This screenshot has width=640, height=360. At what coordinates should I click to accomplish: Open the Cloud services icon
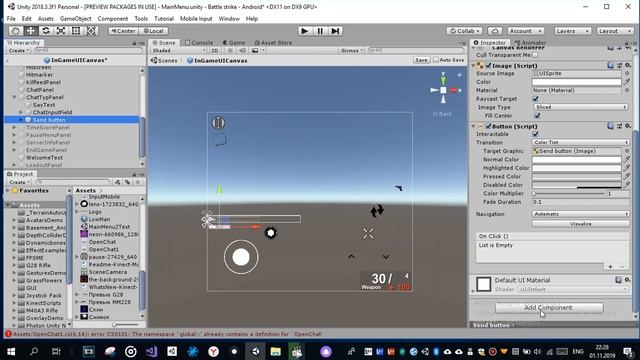coord(495,31)
